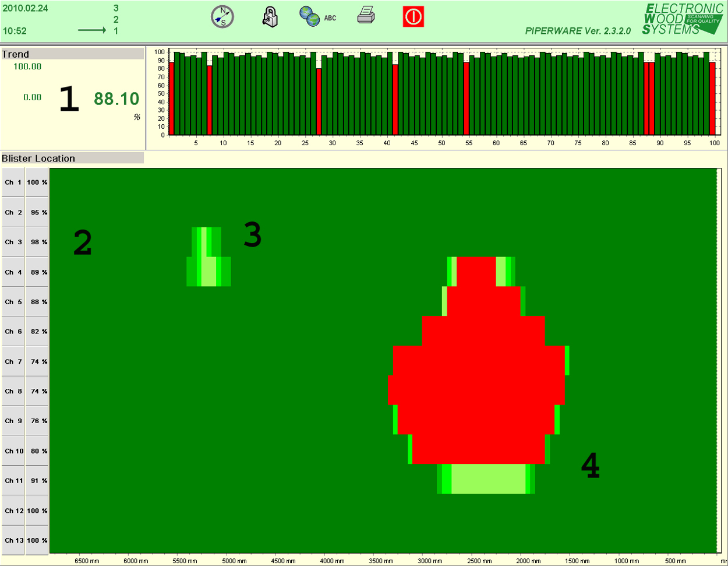Click the arrow next to board number 1
This screenshot has width=728, height=566.
tap(91, 31)
